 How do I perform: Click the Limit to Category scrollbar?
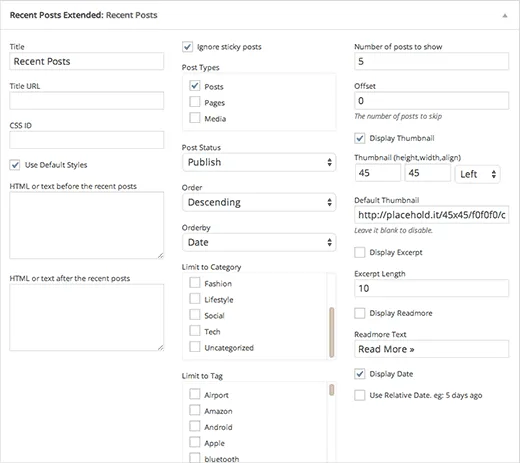tap(332, 332)
